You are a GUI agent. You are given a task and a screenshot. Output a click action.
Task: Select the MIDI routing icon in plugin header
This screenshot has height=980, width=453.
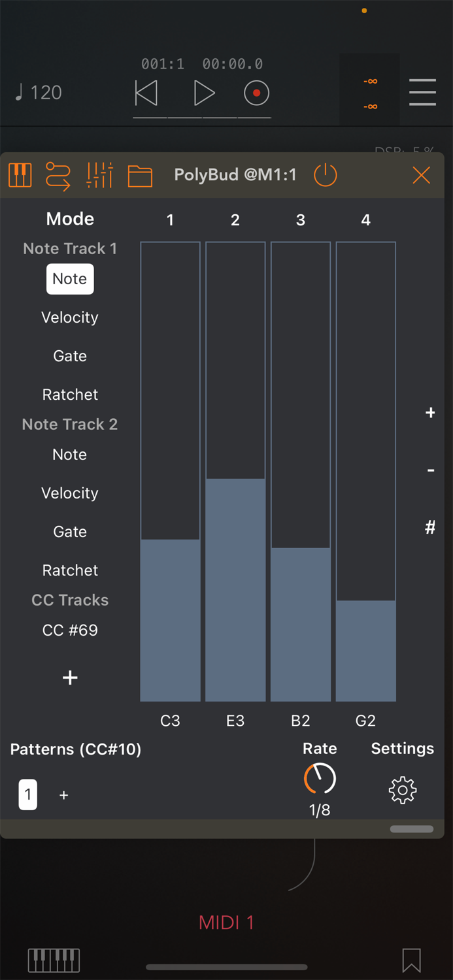click(x=58, y=175)
